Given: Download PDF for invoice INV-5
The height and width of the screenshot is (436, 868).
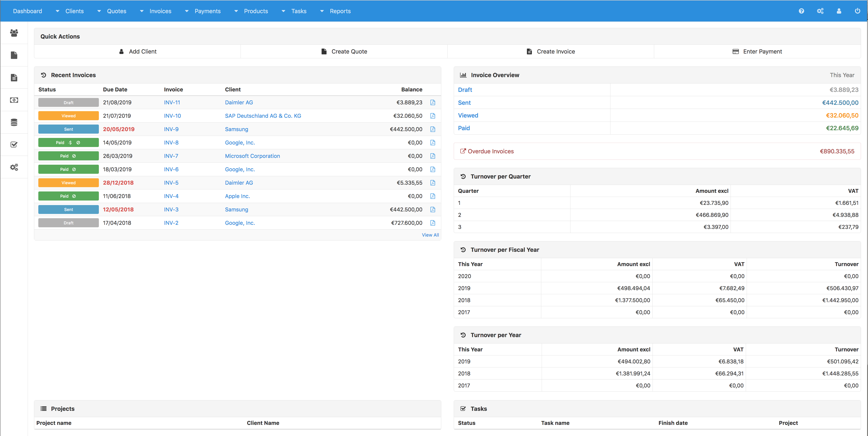Looking at the screenshot, I should pyautogui.click(x=433, y=183).
